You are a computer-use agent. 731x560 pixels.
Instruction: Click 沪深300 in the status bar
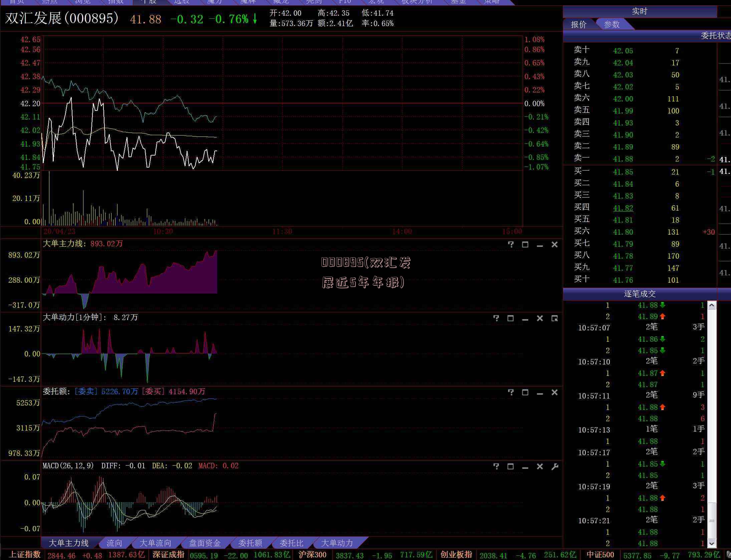click(x=312, y=555)
